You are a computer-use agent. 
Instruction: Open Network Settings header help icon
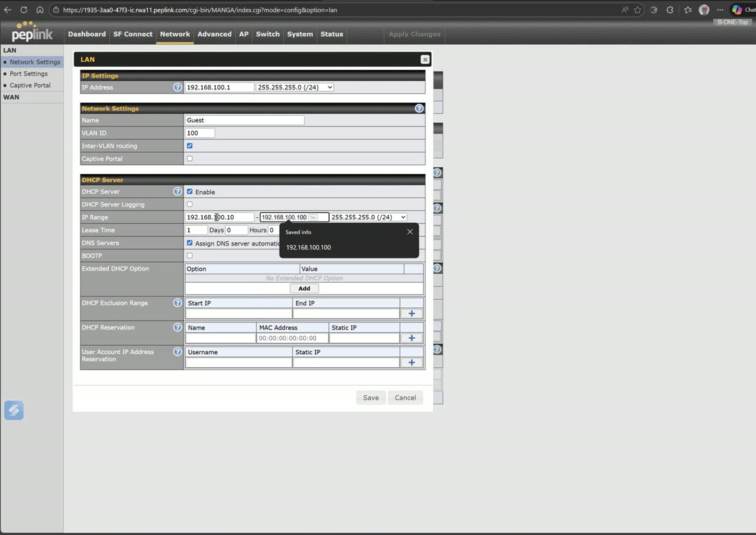point(419,109)
